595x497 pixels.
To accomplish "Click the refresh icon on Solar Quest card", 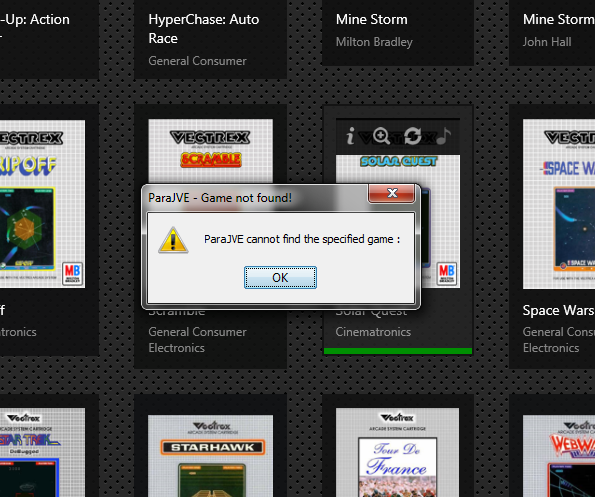I will (x=412, y=136).
